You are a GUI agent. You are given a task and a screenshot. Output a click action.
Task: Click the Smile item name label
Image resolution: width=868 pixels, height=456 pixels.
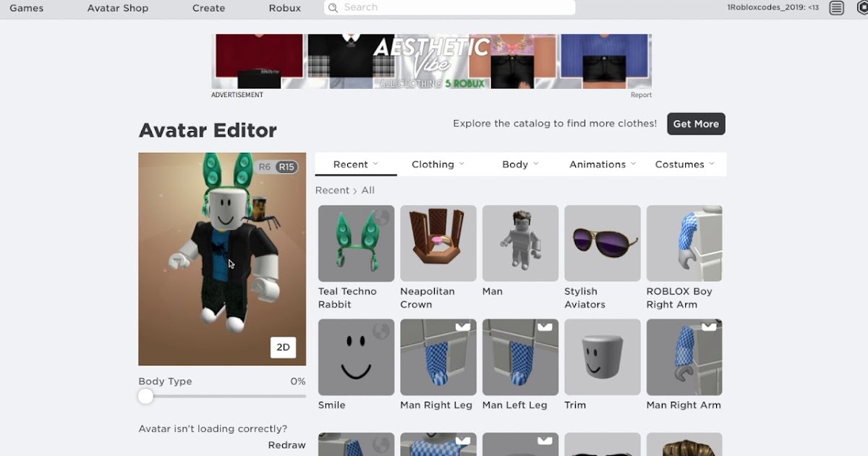(x=332, y=405)
